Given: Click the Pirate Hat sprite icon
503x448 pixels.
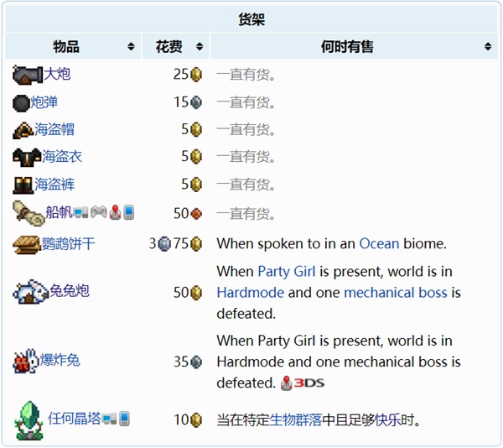Looking at the screenshot, I should (x=23, y=130).
